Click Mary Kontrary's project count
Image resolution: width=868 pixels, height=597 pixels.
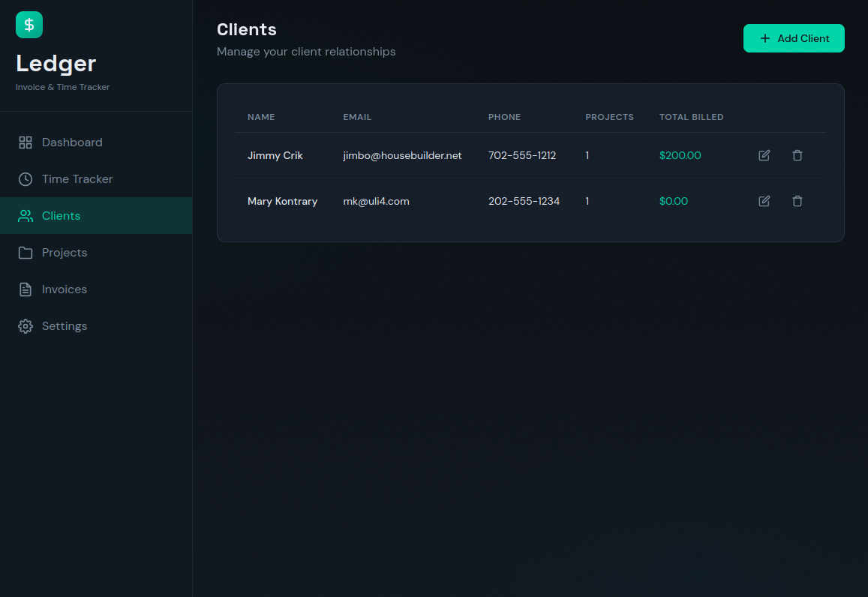tap(587, 202)
